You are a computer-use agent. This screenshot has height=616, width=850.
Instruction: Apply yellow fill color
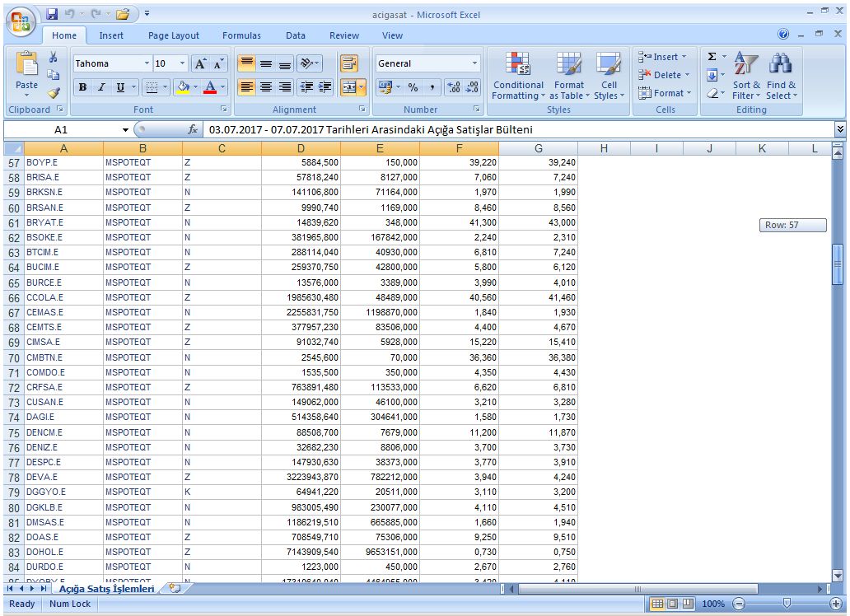point(183,86)
